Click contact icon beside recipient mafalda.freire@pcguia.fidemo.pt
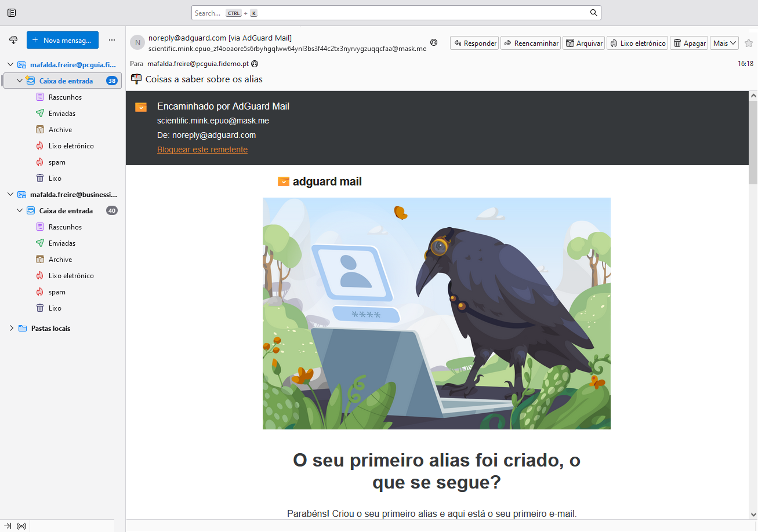The width and height of the screenshot is (758, 532). pos(254,64)
